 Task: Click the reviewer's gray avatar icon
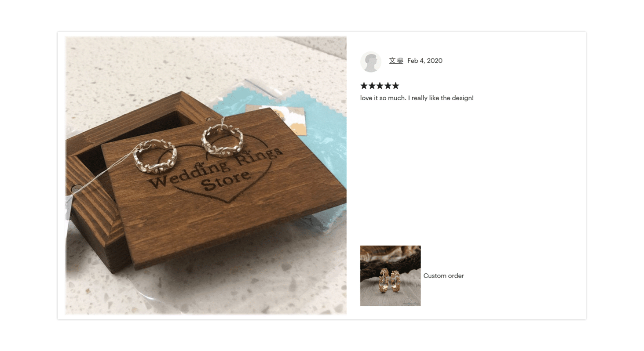[370, 62]
